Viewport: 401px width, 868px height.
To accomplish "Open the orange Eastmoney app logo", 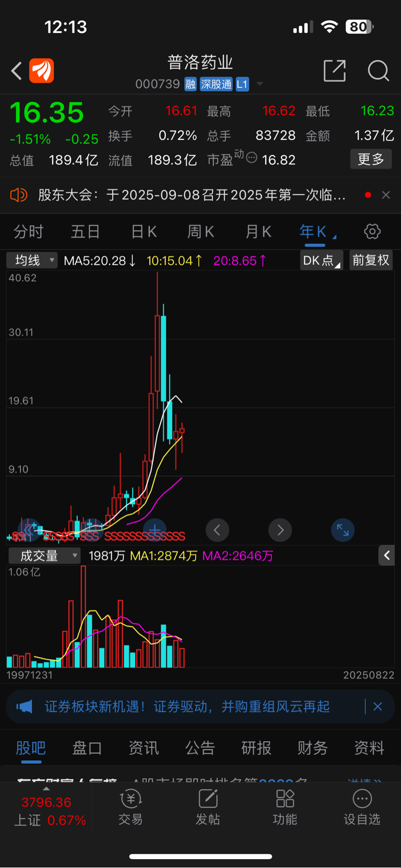I will pyautogui.click(x=42, y=71).
